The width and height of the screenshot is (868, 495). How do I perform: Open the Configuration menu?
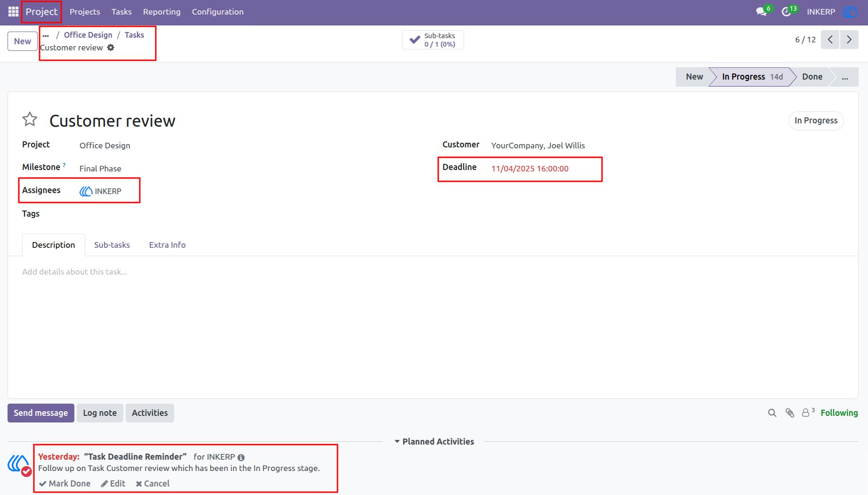(x=217, y=12)
